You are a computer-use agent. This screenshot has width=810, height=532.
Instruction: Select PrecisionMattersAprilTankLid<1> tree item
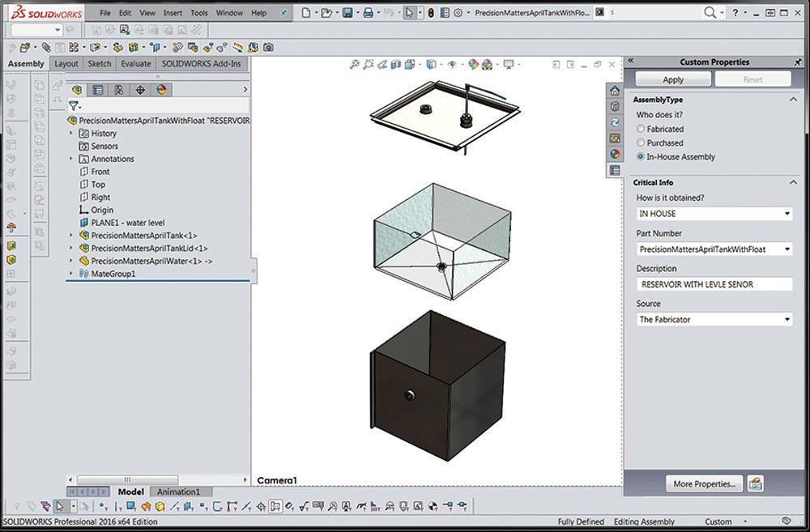[143, 248]
